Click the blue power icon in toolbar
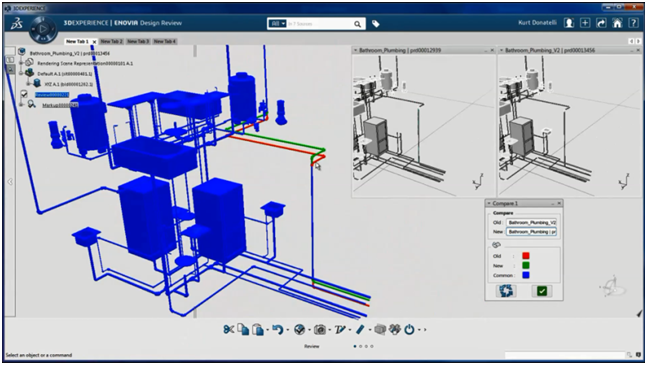 click(x=409, y=329)
